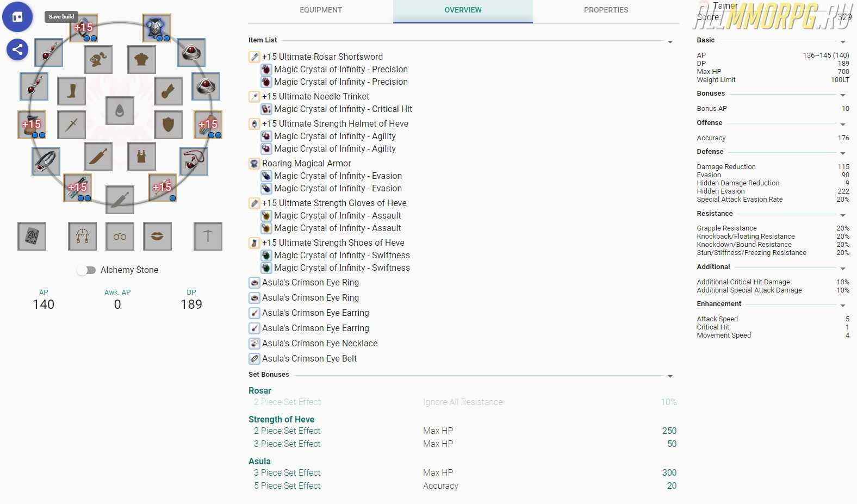857x504 pixels.
Task: Click the 'Awk. AP' value label
Action: (x=117, y=293)
